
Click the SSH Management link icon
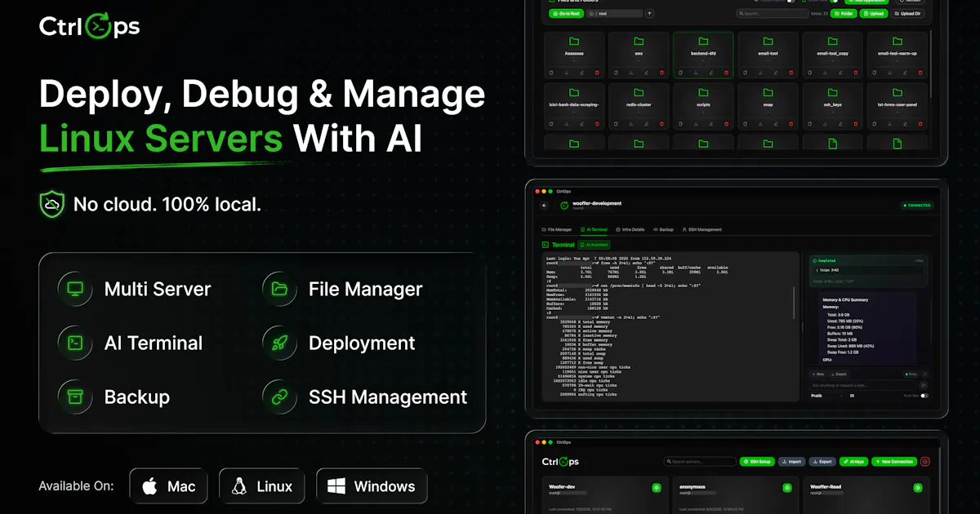click(279, 397)
